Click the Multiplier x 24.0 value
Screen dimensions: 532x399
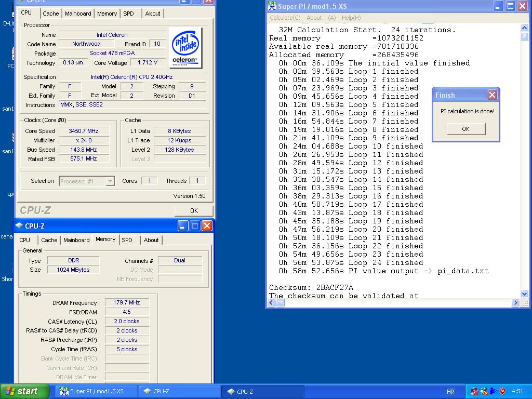[84, 140]
